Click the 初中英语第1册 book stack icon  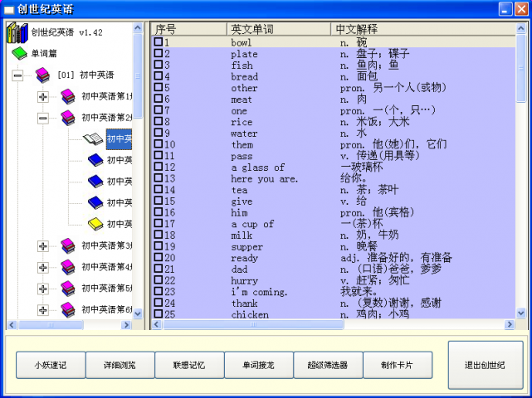click(x=68, y=97)
